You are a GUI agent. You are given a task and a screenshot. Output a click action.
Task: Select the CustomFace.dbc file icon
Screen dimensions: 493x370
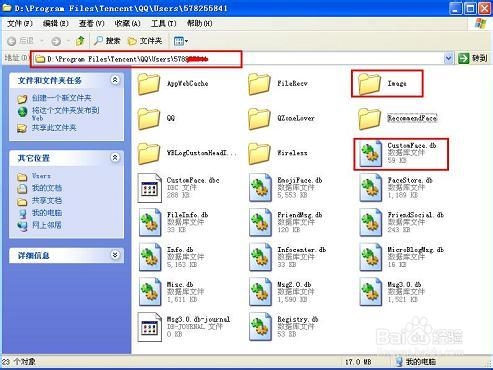pyautogui.click(x=150, y=188)
